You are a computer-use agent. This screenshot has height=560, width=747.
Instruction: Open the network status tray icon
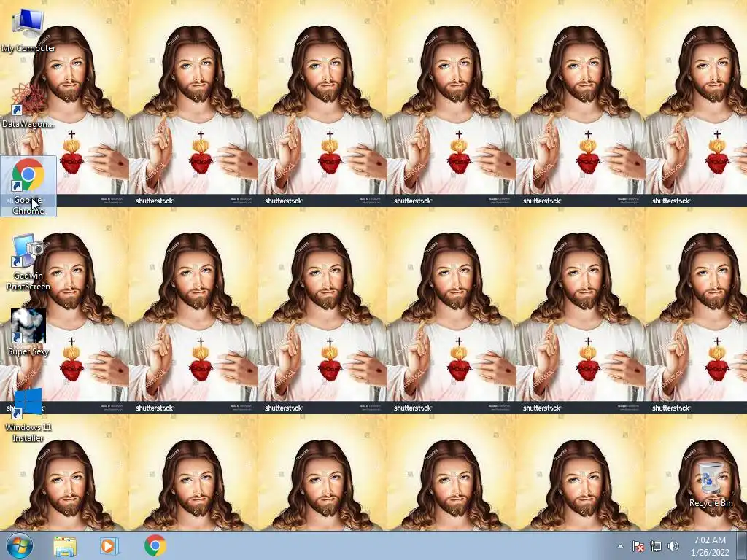pos(656,546)
